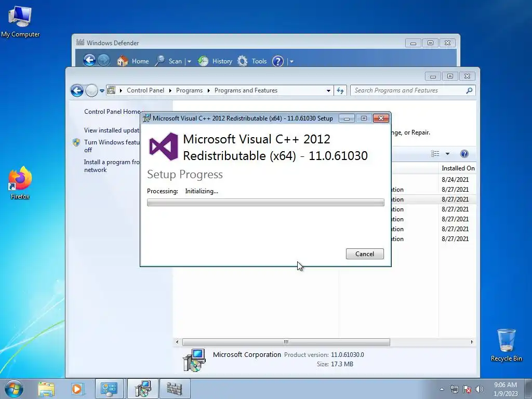Screen dimensions: 532x399
Task: Go back in Windows Defender window
Action: point(89,61)
